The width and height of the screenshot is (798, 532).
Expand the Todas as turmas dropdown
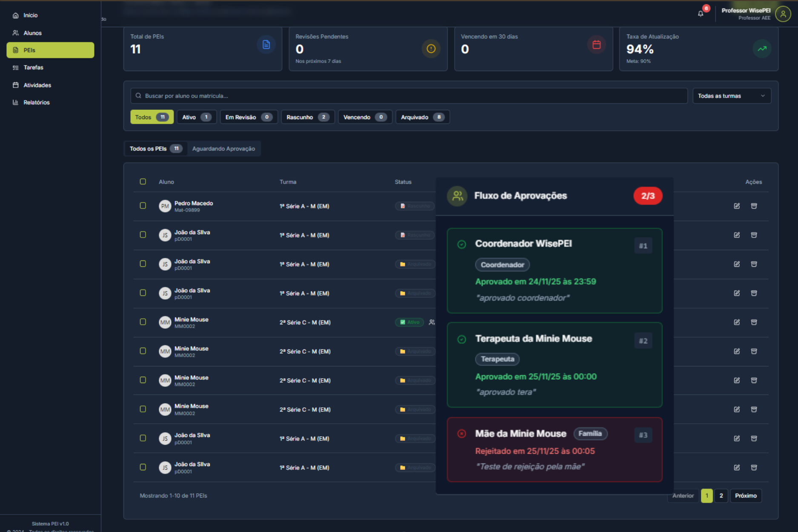[731, 96]
